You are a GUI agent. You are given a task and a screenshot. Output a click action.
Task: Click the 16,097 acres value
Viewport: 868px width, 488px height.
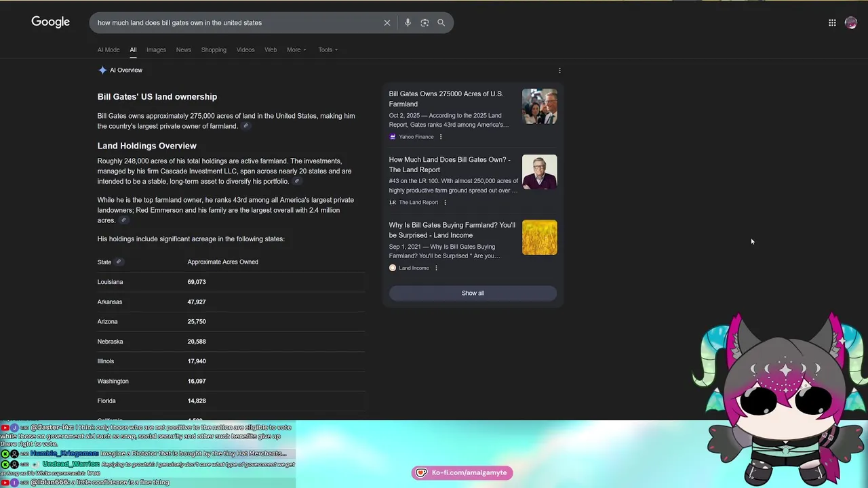[197, 381]
